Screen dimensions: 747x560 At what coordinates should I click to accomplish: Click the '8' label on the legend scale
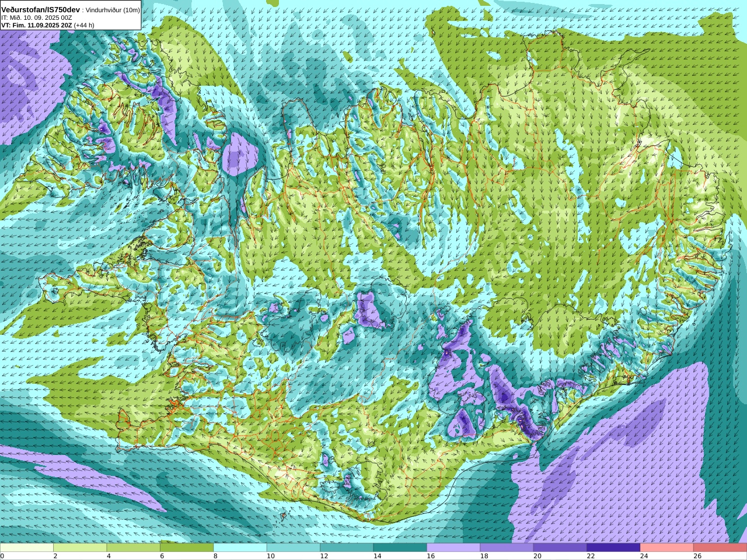215,556
